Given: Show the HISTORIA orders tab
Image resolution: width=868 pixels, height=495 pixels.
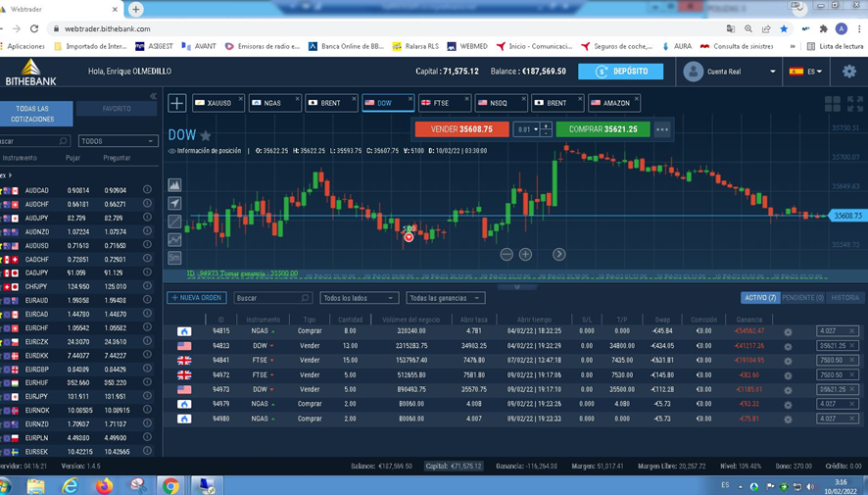Looking at the screenshot, I should click(x=844, y=298).
